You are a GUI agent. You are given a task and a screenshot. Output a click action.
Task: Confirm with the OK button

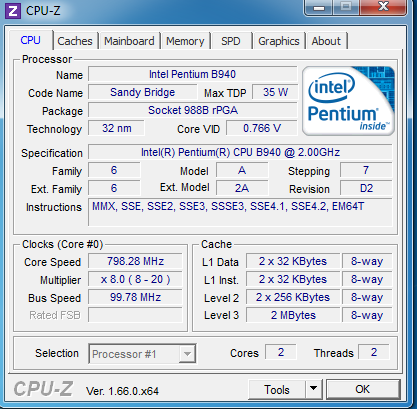[363, 389]
